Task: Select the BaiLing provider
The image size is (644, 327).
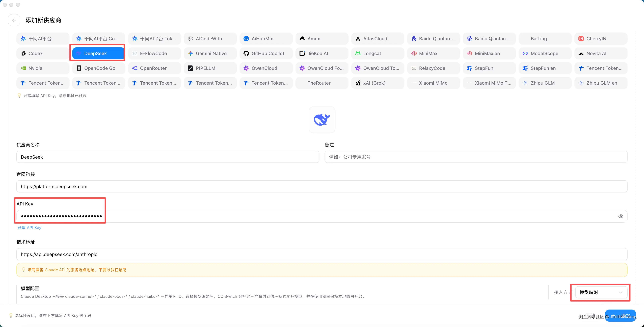Action: pyautogui.click(x=545, y=39)
